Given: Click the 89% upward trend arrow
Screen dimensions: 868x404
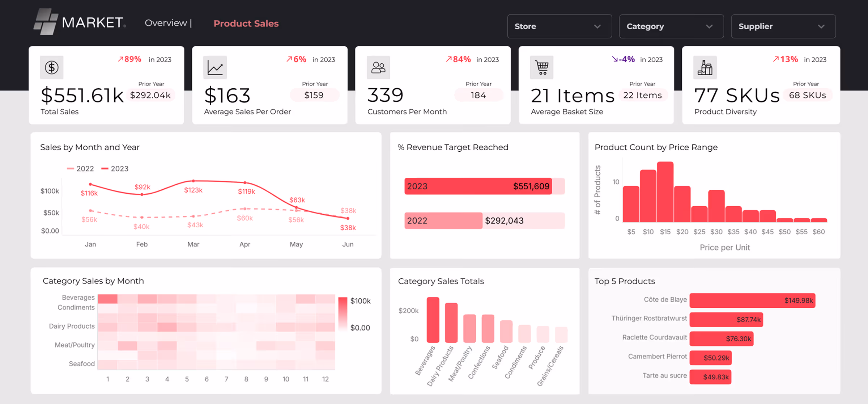Looking at the screenshot, I should coord(120,59).
